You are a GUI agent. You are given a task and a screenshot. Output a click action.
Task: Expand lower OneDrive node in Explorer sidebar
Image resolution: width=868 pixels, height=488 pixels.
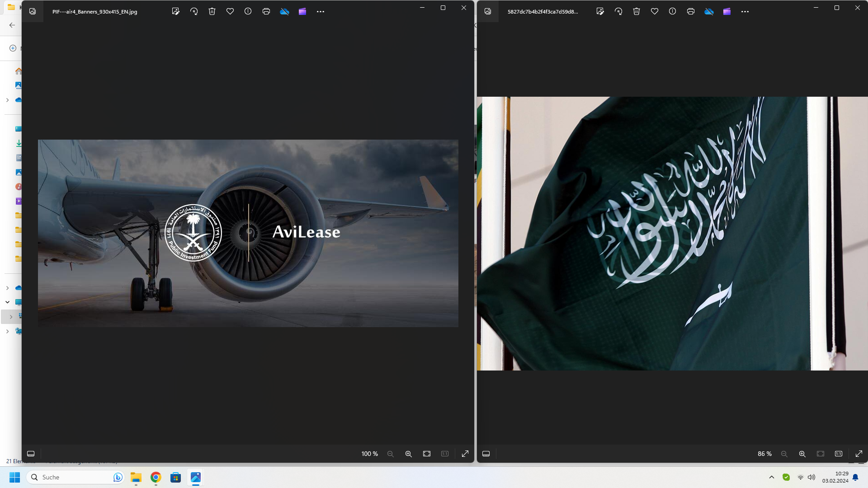pyautogui.click(x=7, y=288)
